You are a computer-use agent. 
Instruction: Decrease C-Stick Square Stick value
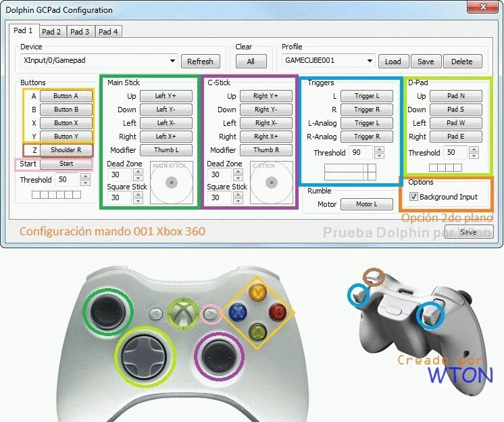[238, 201]
